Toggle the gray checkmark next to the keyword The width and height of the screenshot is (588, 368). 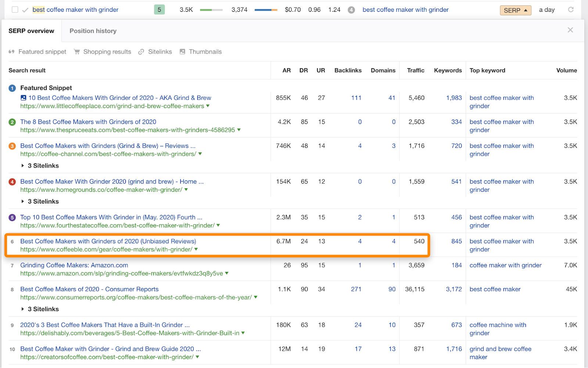(25, 9)
